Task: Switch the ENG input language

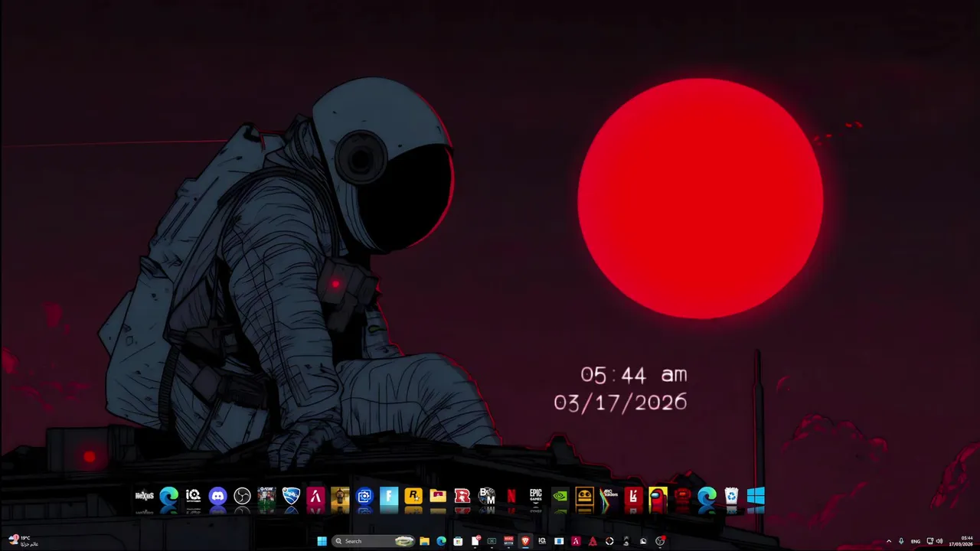Action: click(916, 541)
